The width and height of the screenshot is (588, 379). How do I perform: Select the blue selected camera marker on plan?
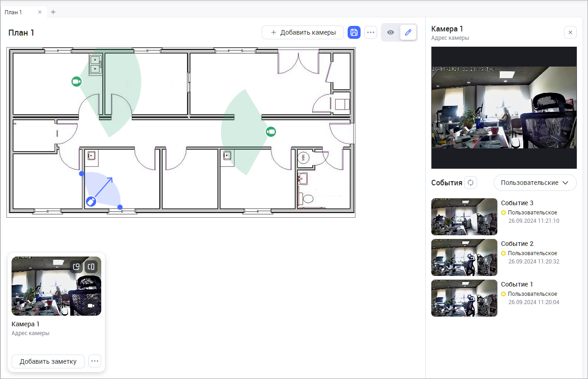[91, 201]
